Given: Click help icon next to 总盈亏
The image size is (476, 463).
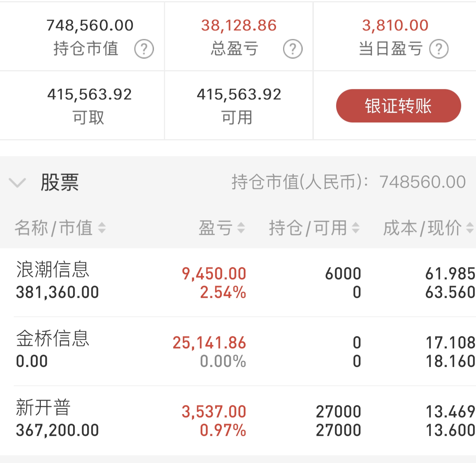Looking at the screenshot, I should click(x=293, y=49).
